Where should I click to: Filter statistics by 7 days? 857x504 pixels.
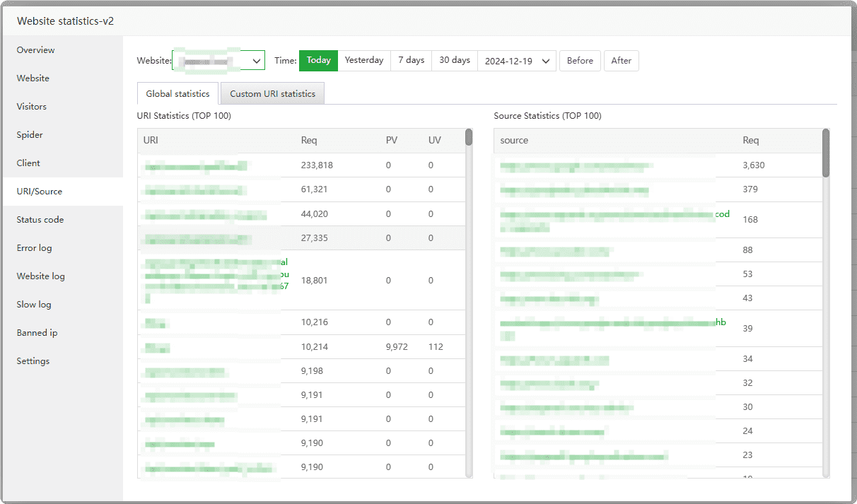(411, 61)
